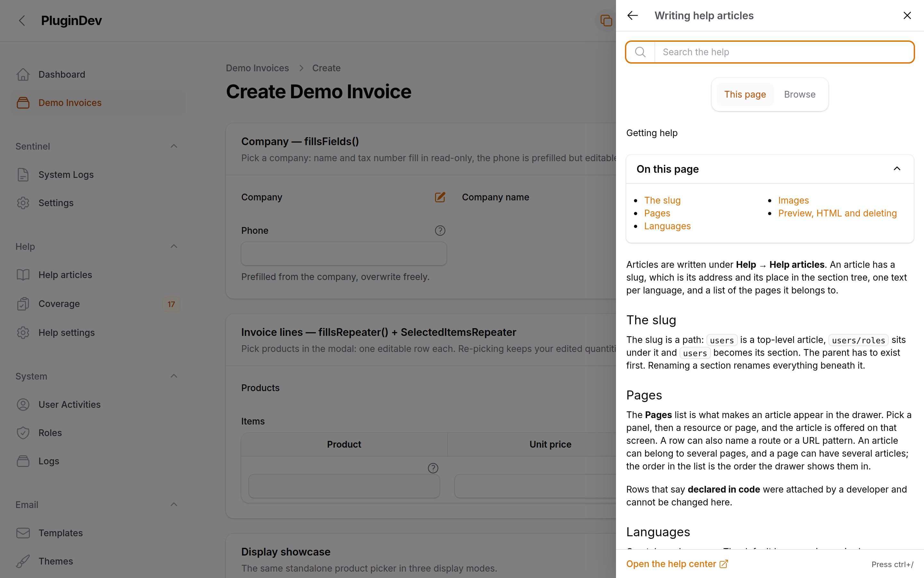This screenshot has height=578, width=924.
Task: Open the help center link
Action: pyautogui.click(x=671, y=564)
